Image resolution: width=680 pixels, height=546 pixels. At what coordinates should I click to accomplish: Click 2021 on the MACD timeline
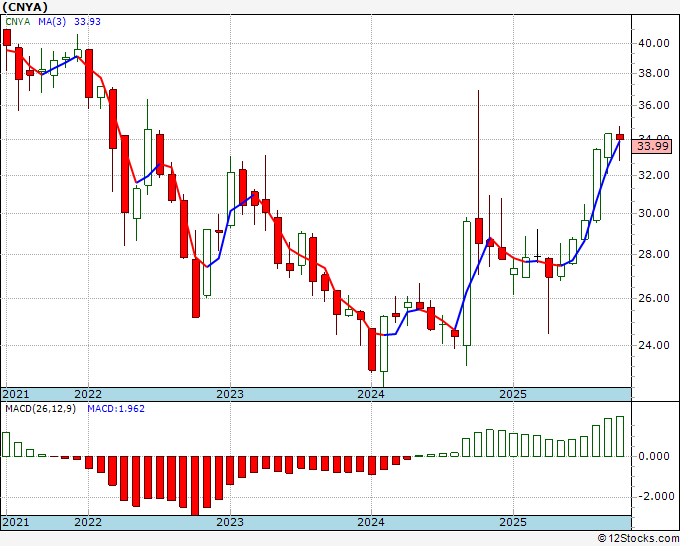click(16, 522)
